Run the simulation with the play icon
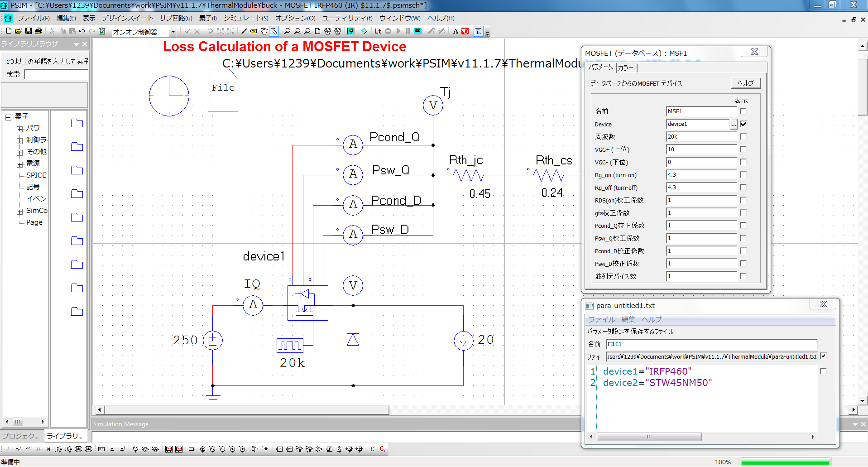This screenshot has width=868, height=467. coord(398,31)
